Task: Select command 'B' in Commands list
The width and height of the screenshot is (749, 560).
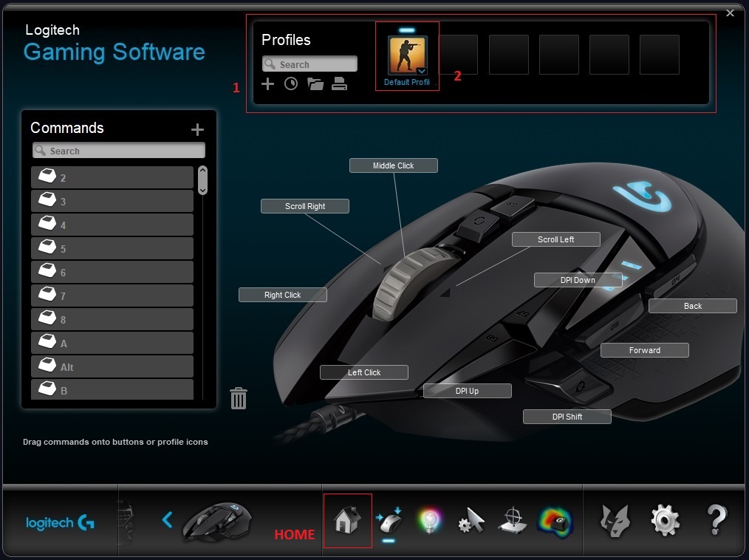Action: click(x=112, y=389)
